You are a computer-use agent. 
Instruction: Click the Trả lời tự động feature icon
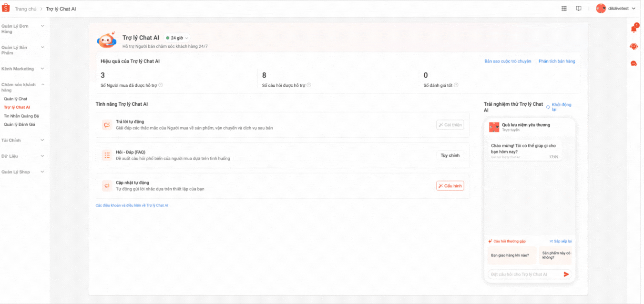click(107, 124)
